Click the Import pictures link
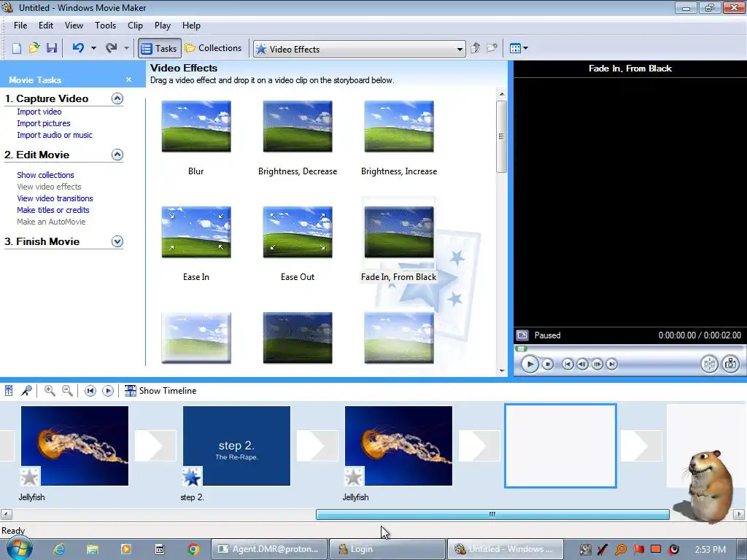 44,123
